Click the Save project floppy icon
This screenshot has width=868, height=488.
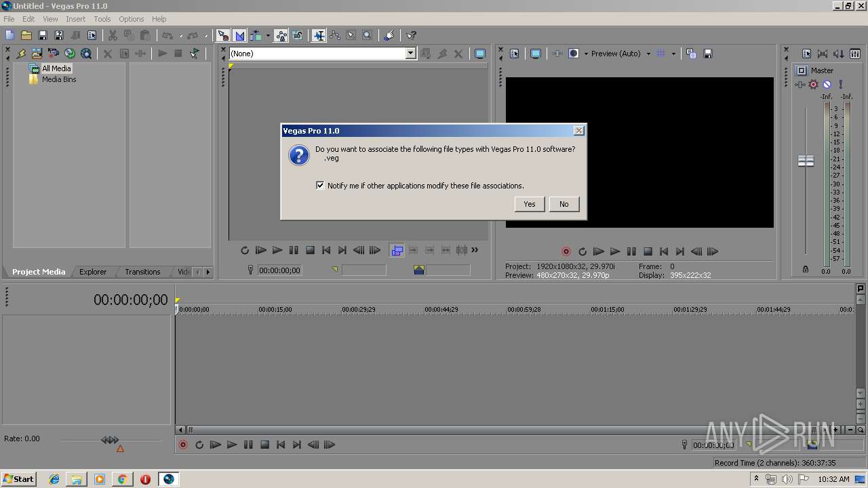pyautogui.click(x=43, y=35)
